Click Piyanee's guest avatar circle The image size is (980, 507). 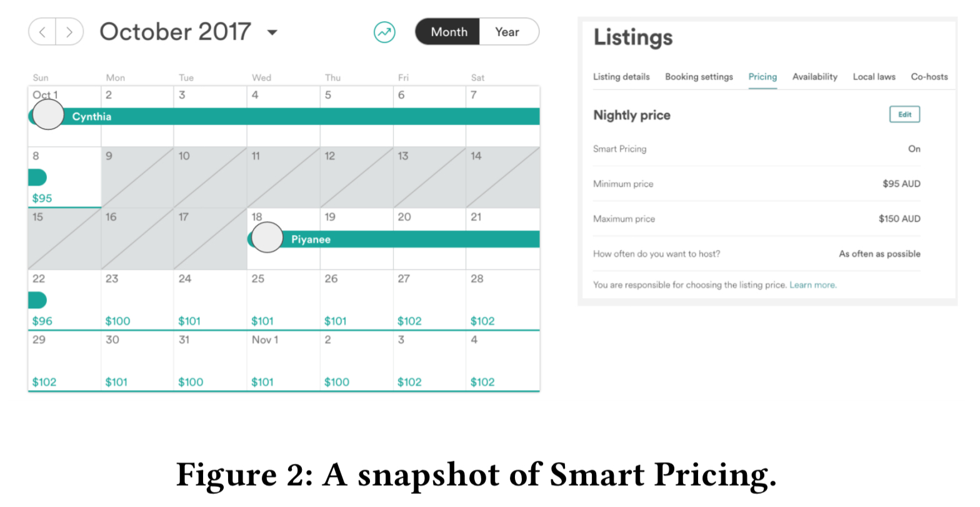(267, 238)
